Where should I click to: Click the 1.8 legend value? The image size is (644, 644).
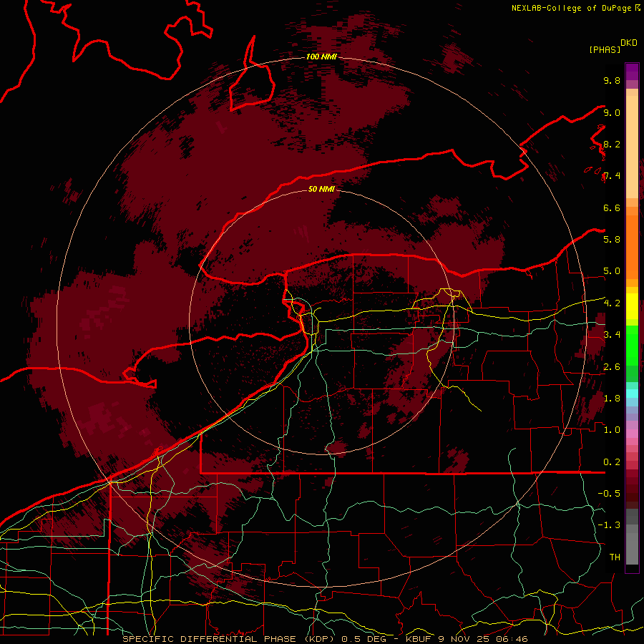(x=612, y=398)
